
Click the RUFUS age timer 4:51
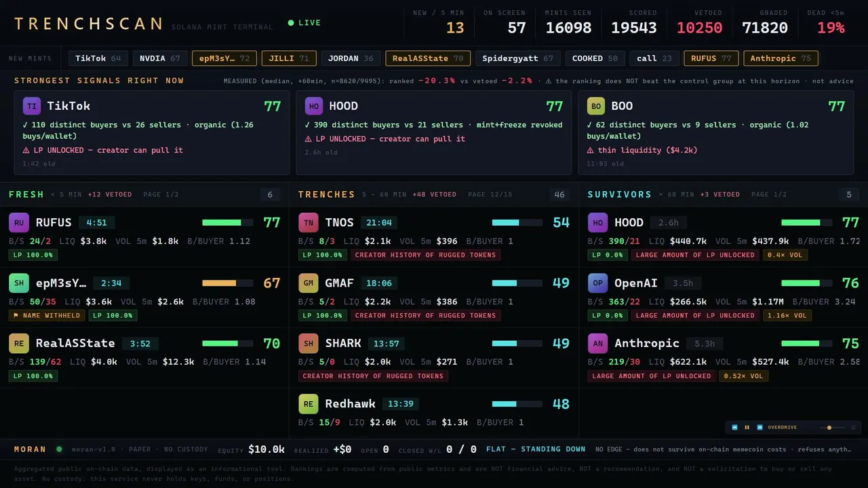[97, 222]
